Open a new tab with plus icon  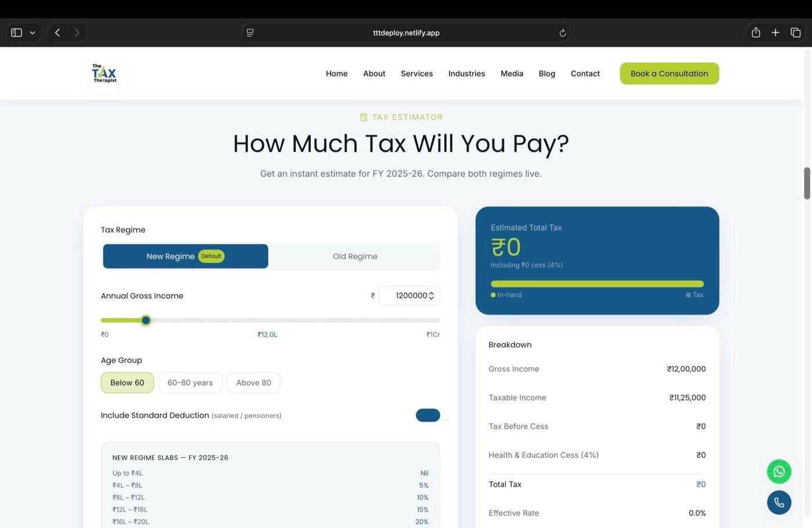point(775,32)
